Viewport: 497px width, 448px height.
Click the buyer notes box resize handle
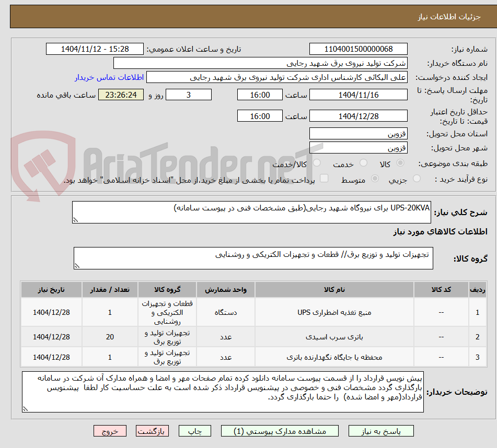(x=26, y=409)
